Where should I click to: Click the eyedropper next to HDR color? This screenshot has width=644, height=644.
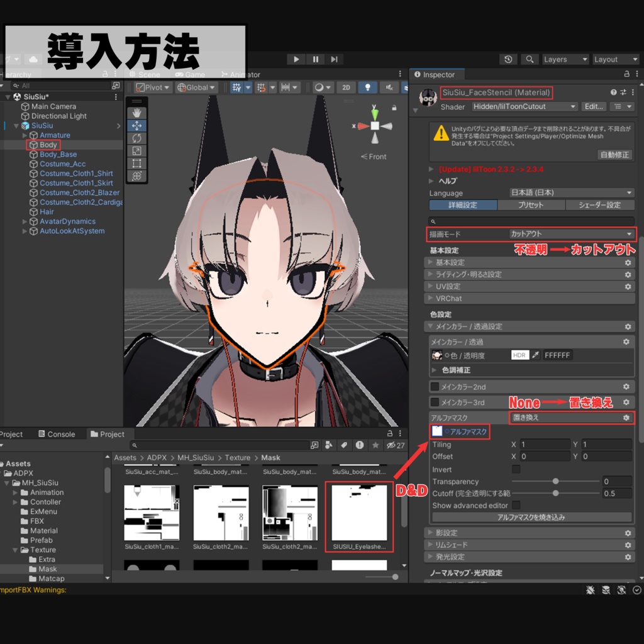(x=535, y=355)
